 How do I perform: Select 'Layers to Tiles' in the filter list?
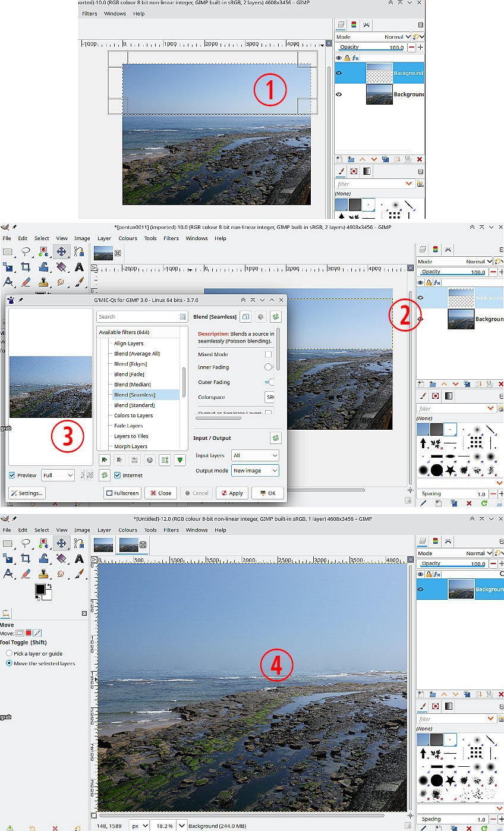pyautogui.click(x=131, y=436)
